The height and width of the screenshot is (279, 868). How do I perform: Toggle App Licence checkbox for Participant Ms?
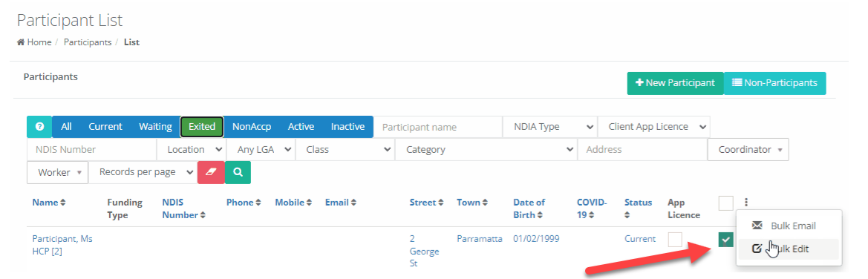pyautogui.click(x=675, y=240)
